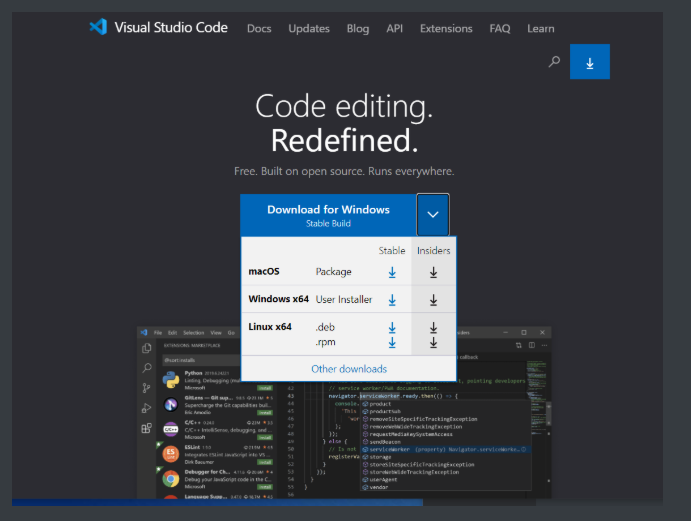Click the Stable column header
Viewport: 691px width, 521px height.
[x=392, y=250]
